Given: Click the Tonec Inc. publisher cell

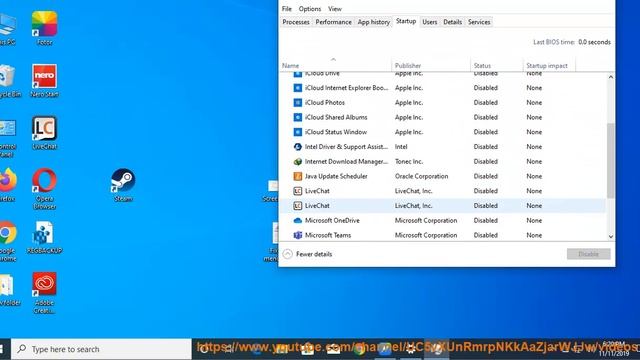Looking at the screenshot, I should pyautogui.click(x=409, y=161).
